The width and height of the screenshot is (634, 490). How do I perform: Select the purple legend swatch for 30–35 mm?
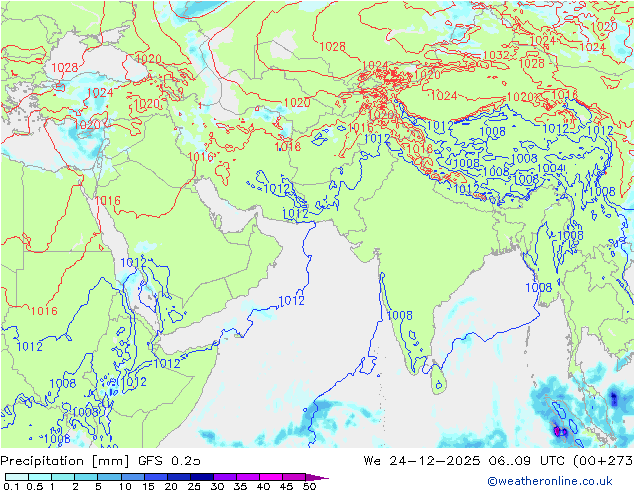tap(225, 477)
